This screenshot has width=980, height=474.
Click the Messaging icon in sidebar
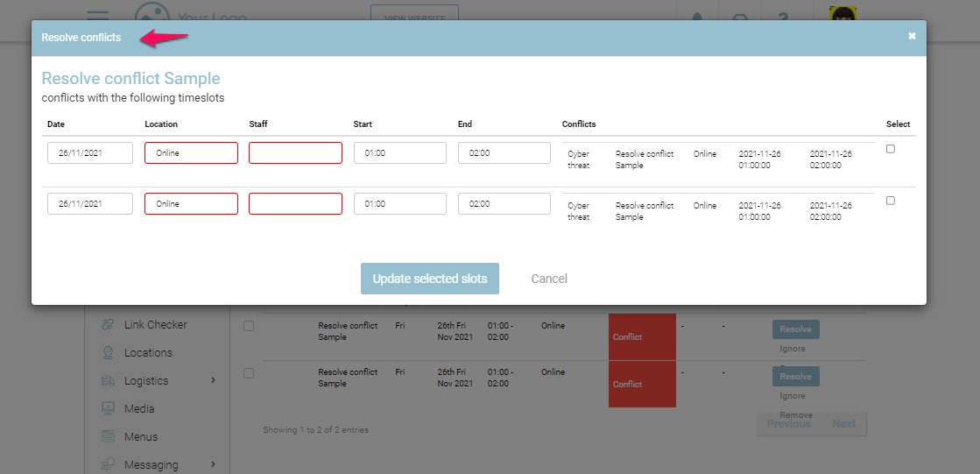pos(109,465)
